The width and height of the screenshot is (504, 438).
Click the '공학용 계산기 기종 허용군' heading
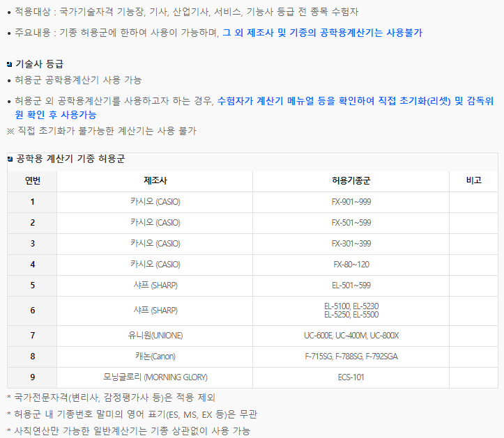[70, 159]
